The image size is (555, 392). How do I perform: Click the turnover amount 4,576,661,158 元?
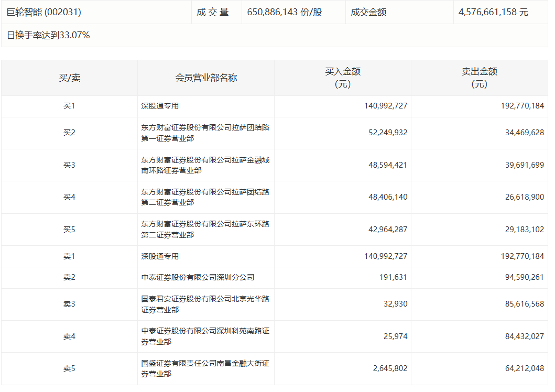coord(493,12)
